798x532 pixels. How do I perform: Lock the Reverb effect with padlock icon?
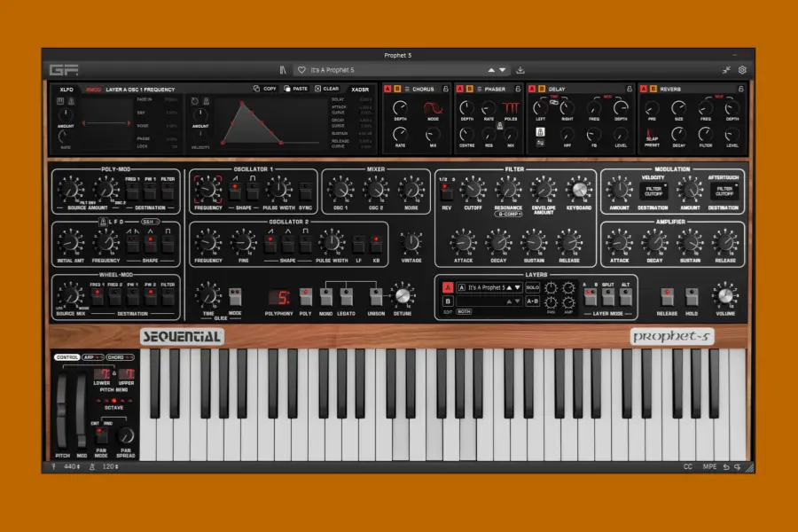tap(741, 89)
